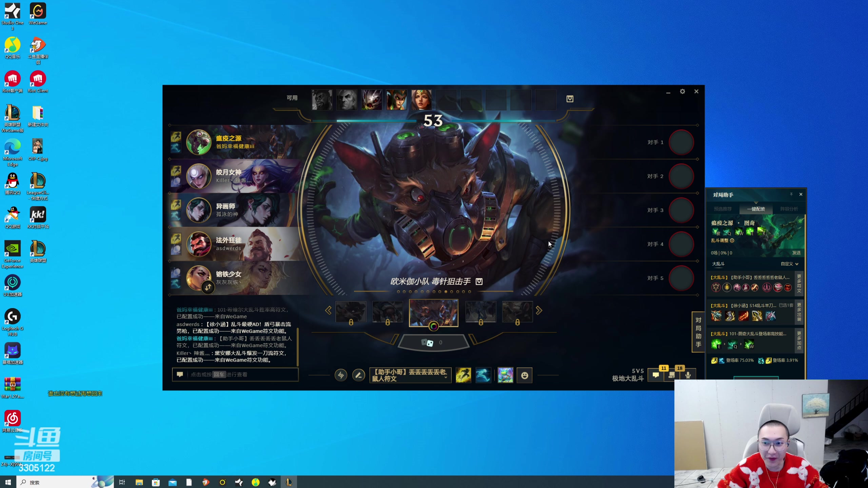
Task: Click the swap champion icon on 镕铁少女
Action: [x=208, y=287]
